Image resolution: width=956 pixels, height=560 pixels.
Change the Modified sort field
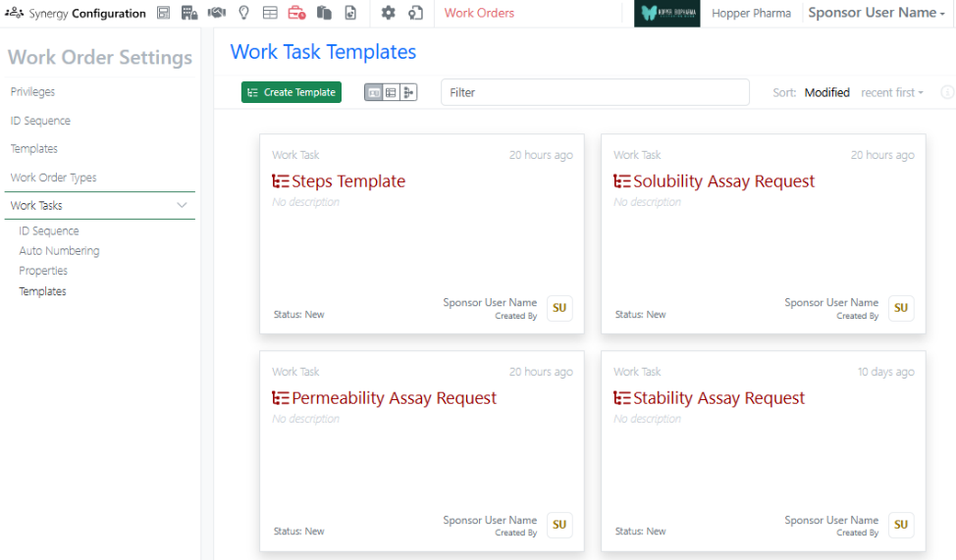point(826,92)
